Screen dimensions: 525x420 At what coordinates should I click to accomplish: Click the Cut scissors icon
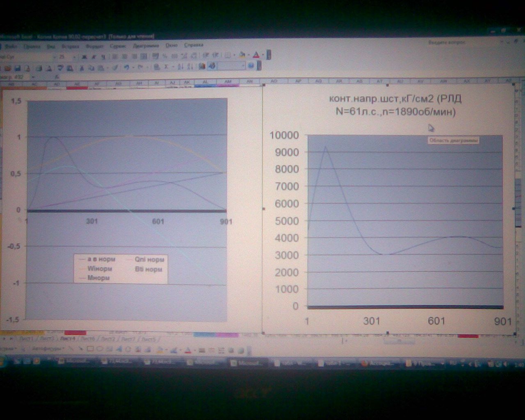82,68
